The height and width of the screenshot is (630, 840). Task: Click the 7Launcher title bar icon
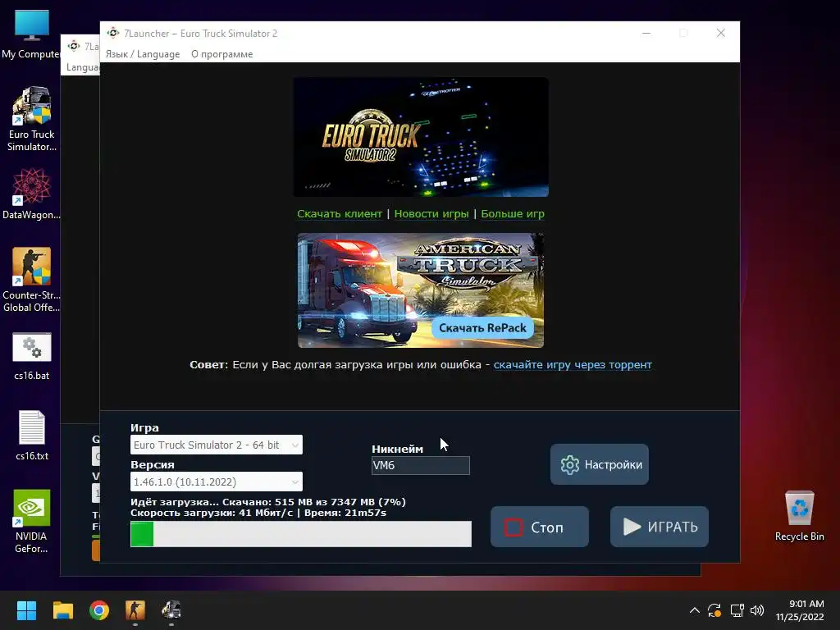pyautogui.click(x=113, y=33)
